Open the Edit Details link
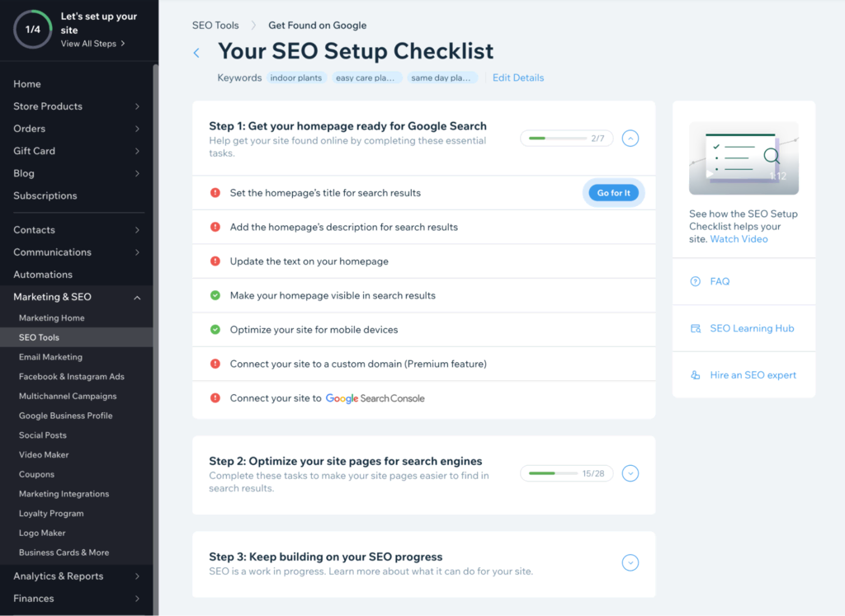This screenshot has height=616, width=845. point(518,78)
